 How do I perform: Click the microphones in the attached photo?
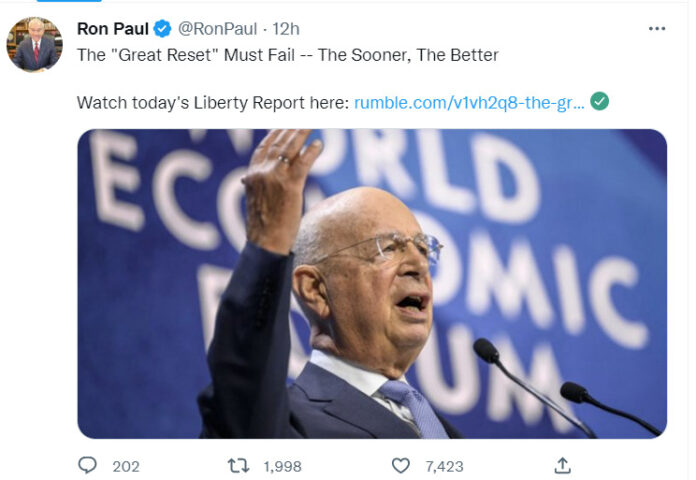[566, 386]
